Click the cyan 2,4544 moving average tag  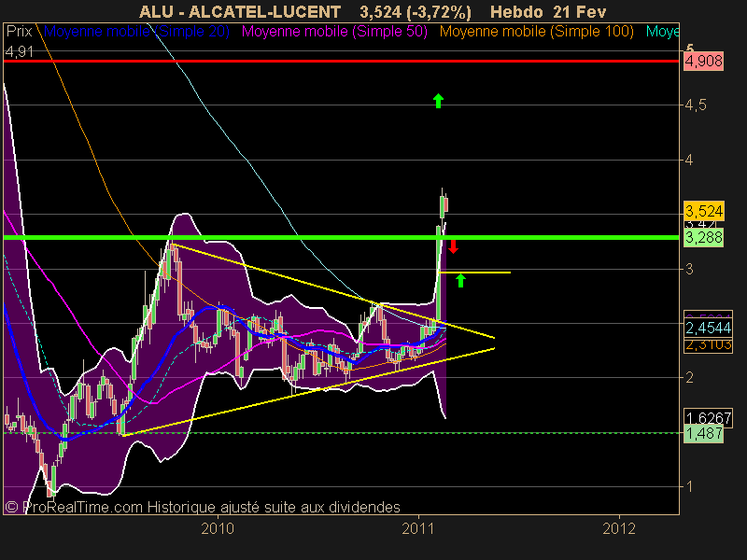coord(708,328)
